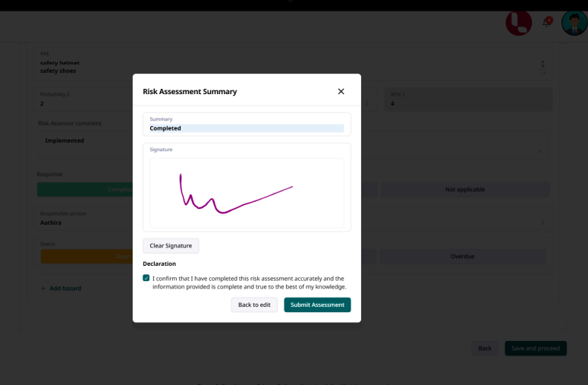This screenshot has width=588, height=385.
Task: Close the Risk Assessment Summary dialog
Action: pos(341,91)
